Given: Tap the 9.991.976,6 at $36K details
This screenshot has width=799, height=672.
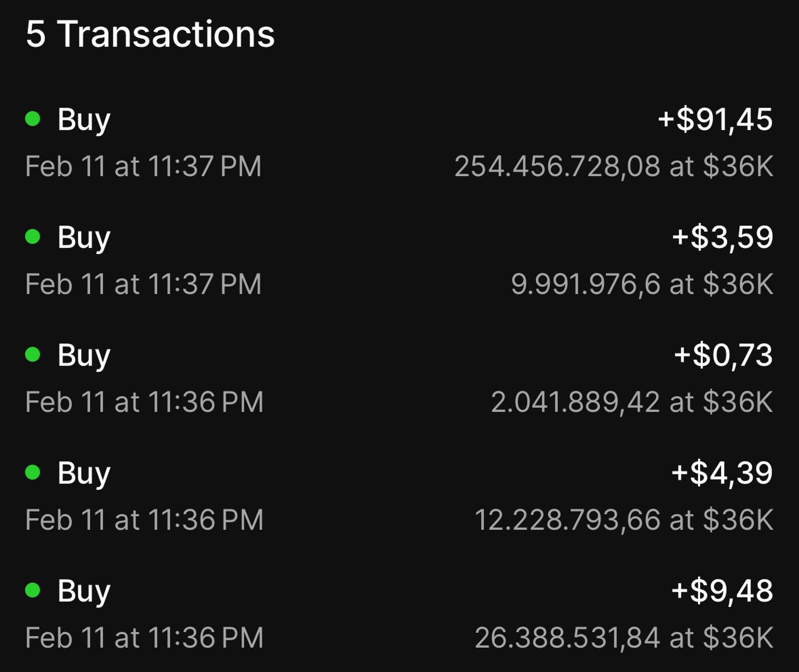Looking at the screenshot, I should [x=642, y=284].
